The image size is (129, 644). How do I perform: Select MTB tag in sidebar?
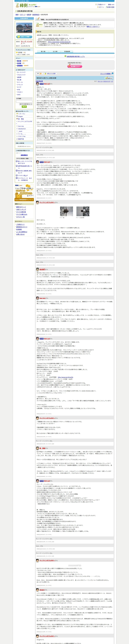[x=18, y=90]
